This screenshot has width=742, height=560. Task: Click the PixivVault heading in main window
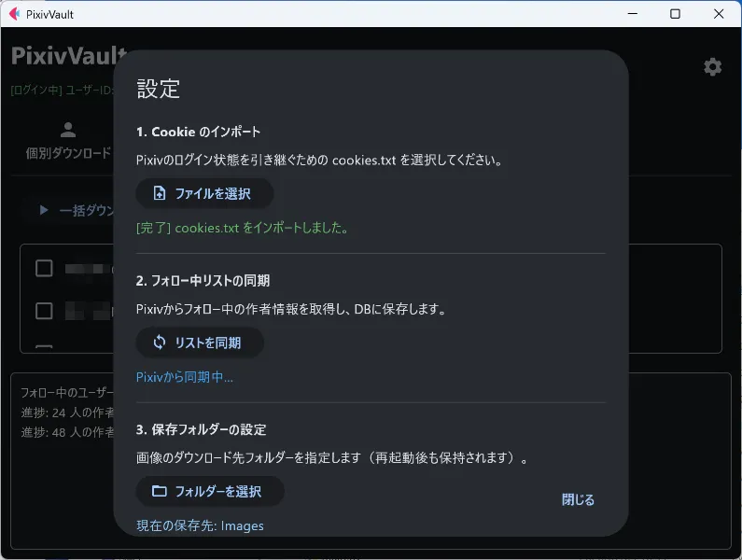[69, 55]
